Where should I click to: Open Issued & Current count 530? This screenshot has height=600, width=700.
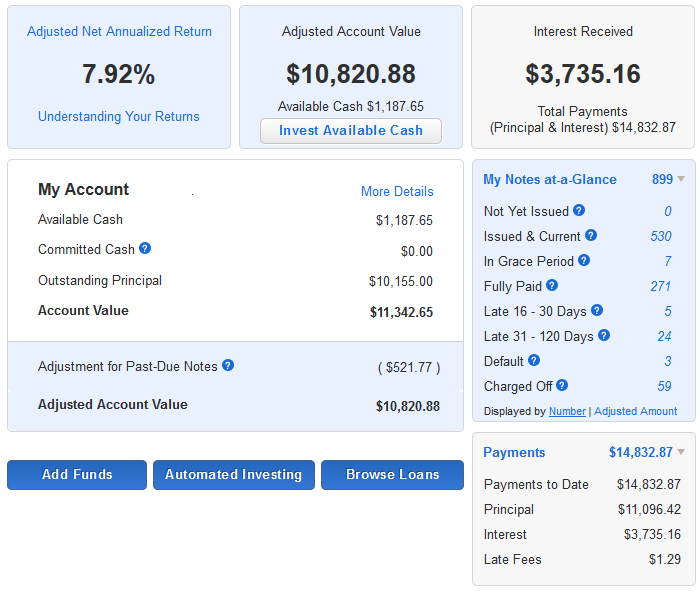661,236
